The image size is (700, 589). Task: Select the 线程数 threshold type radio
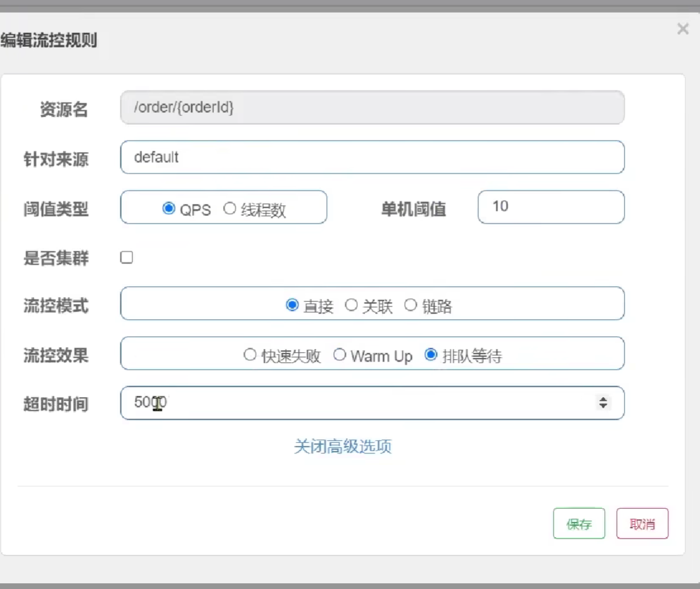click(x=229, y=208)
